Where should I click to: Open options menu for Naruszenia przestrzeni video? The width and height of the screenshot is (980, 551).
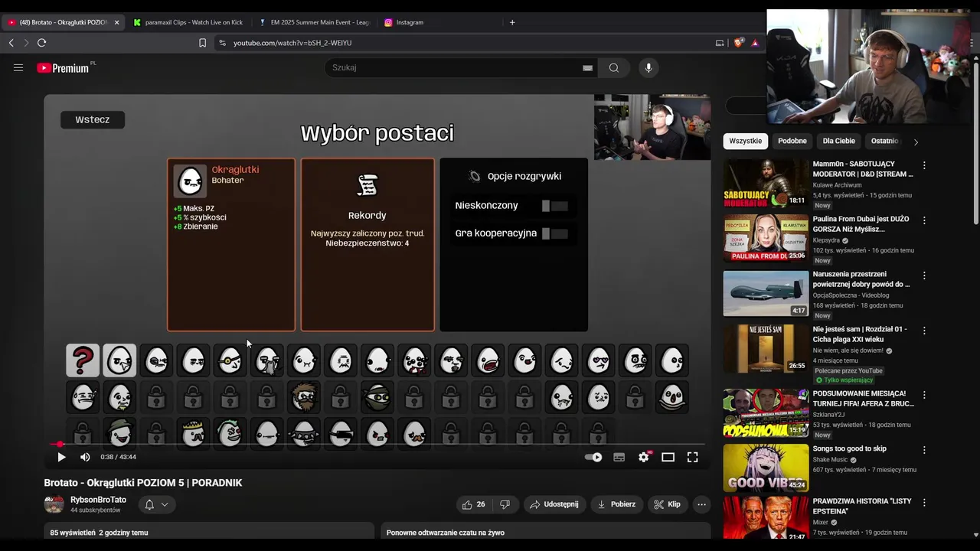pos(924,275)
